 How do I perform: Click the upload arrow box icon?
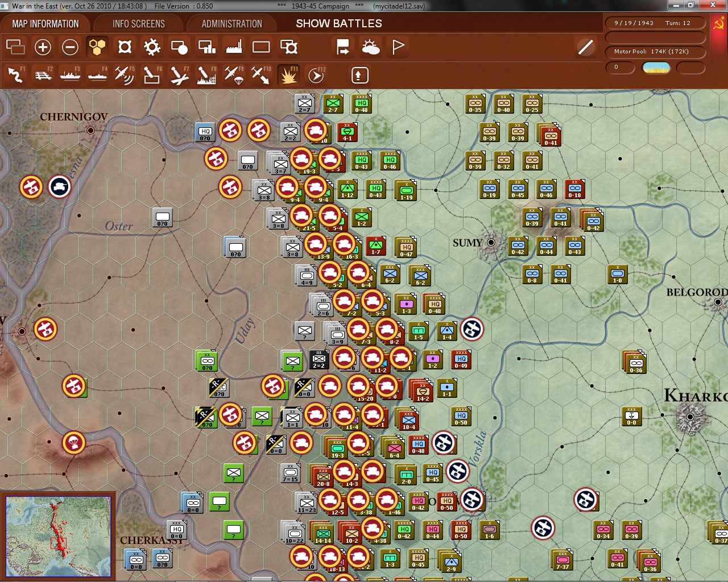tap(359, 74)
